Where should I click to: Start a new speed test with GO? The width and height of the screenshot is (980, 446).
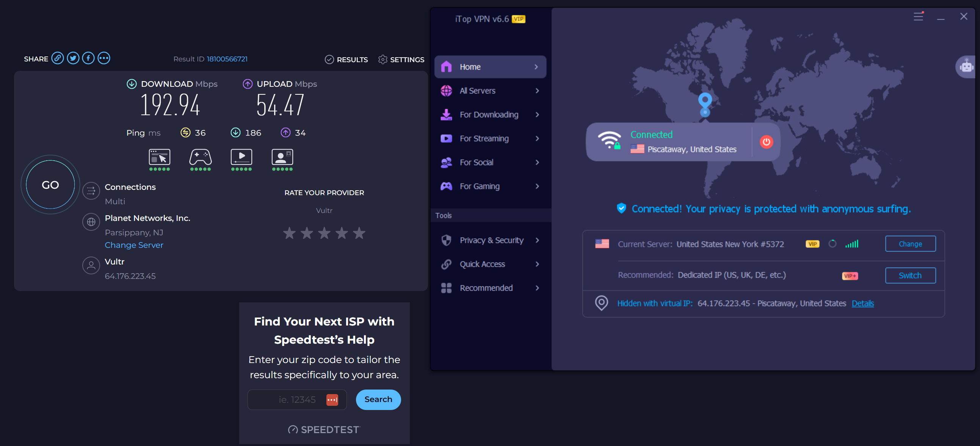pyautogui.click(x=50, y=185)
